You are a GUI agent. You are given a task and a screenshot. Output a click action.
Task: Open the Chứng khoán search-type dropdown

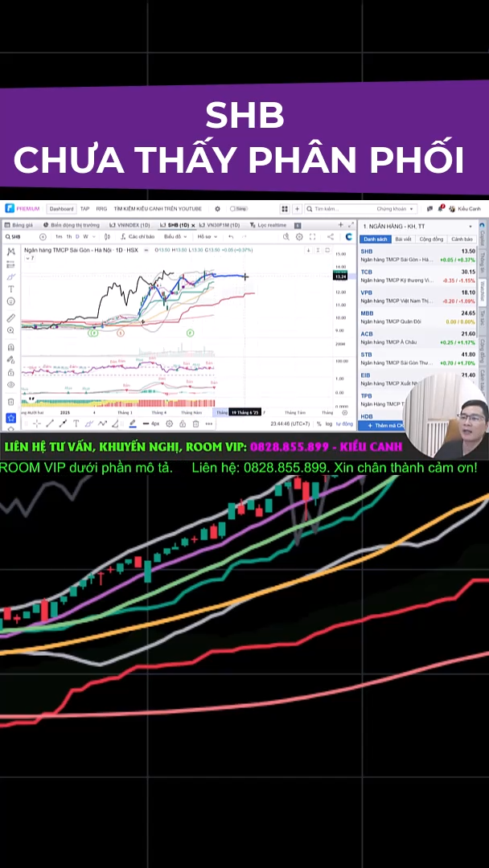[x=396, y=209]
